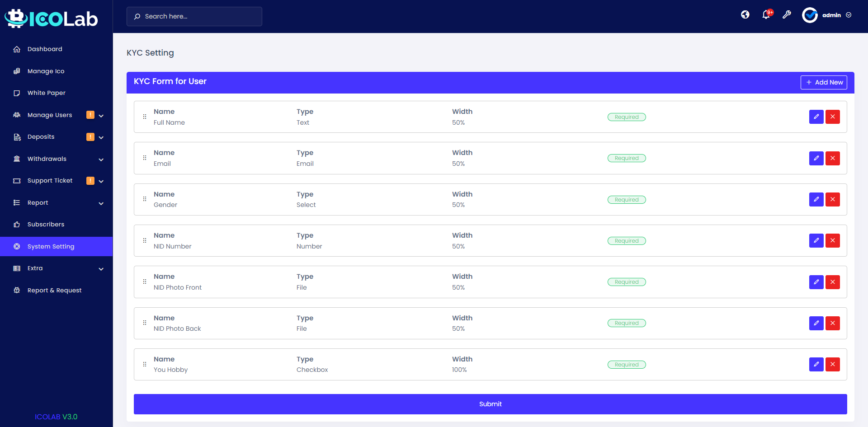Delete the Email field row
Screen dimensions: 868x427
tap(832, 158)
